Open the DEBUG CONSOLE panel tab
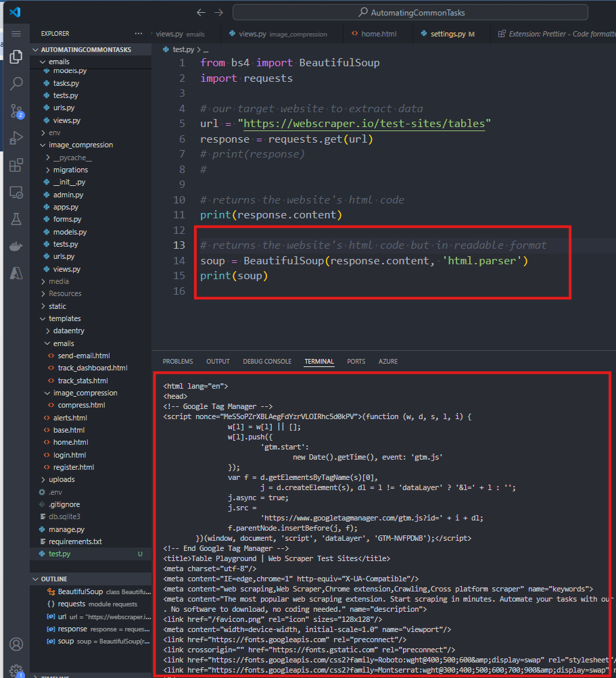Image resolution: width=616 pixels, height=678 pixels. 267,362
